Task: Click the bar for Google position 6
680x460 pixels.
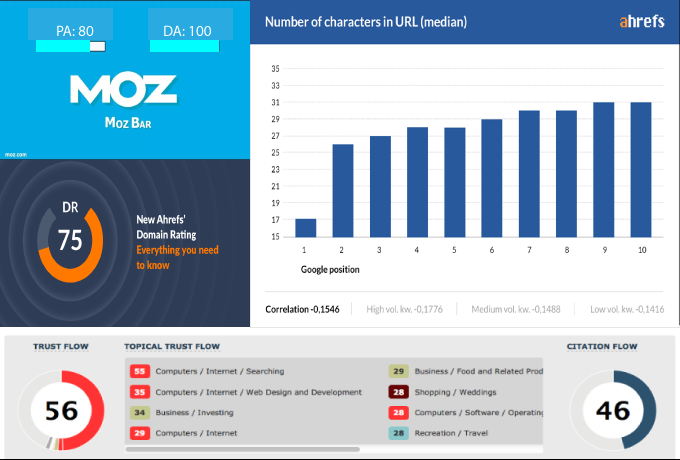Action: 492,178
